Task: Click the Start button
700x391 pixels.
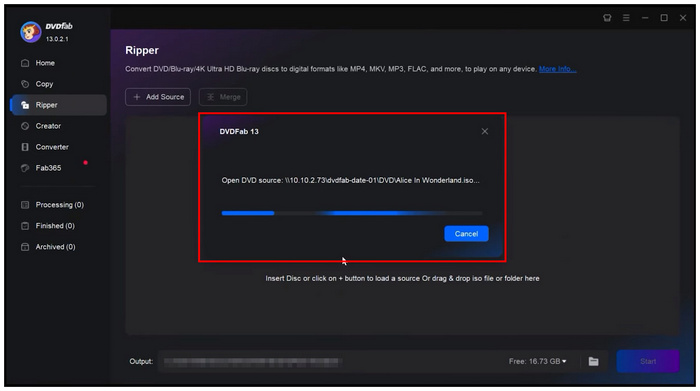Action: coord(648,362)
